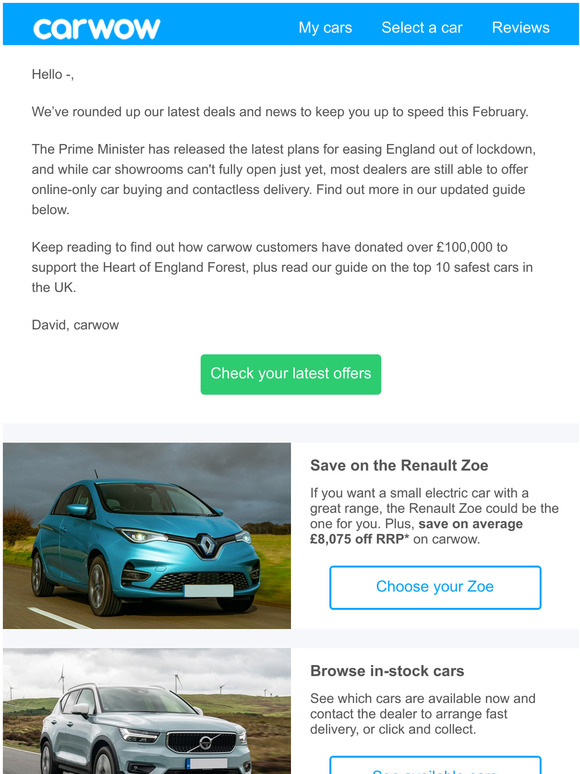580x774 pixels.
Task: Click the Save on the Renault Zoe heading
Action: point(399,465)
